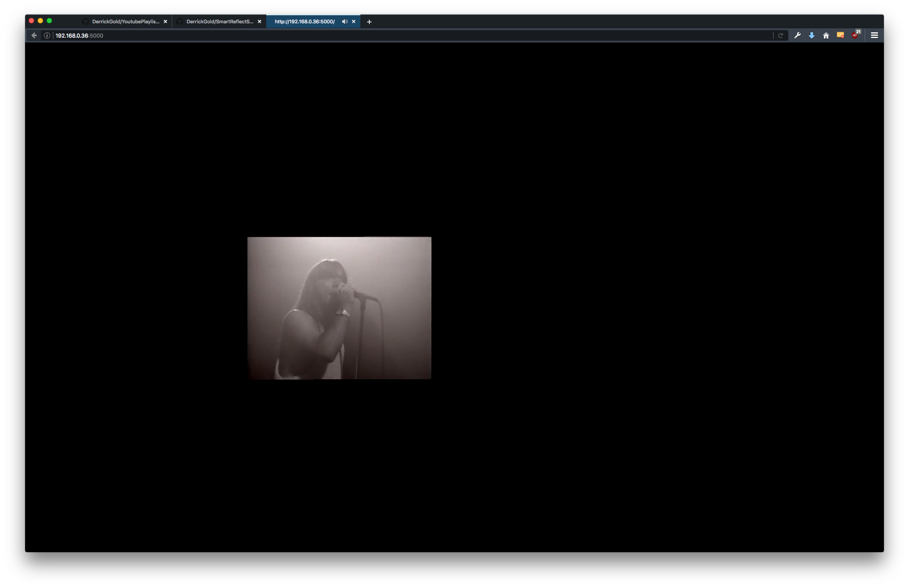The height and width of the screenshot is (588, 909).
Task: Click the singer video thumbnail
Action: click(339, 308)
